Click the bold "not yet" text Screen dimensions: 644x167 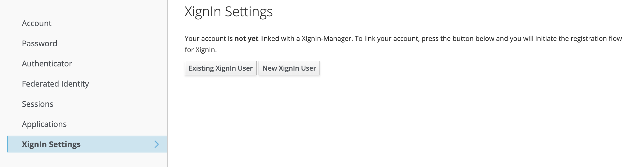(x=246, y=39)
